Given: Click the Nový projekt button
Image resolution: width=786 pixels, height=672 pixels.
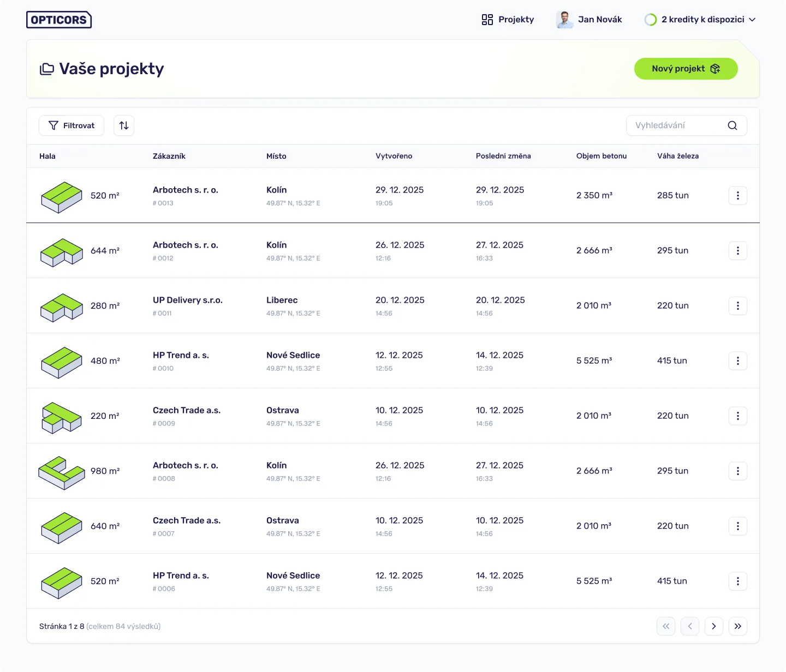Looking at the screenshot, I should (x=686, y=69).
